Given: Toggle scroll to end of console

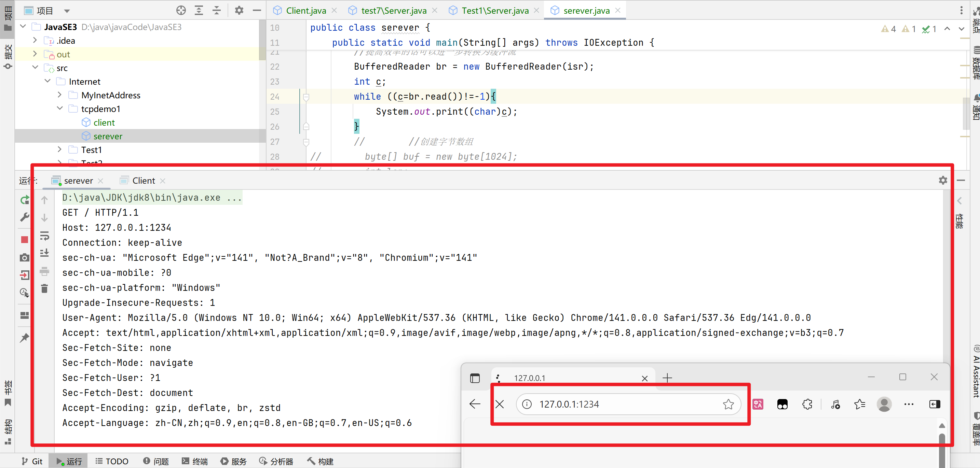Looking at the screenshot, I should (x=44, y=253).
